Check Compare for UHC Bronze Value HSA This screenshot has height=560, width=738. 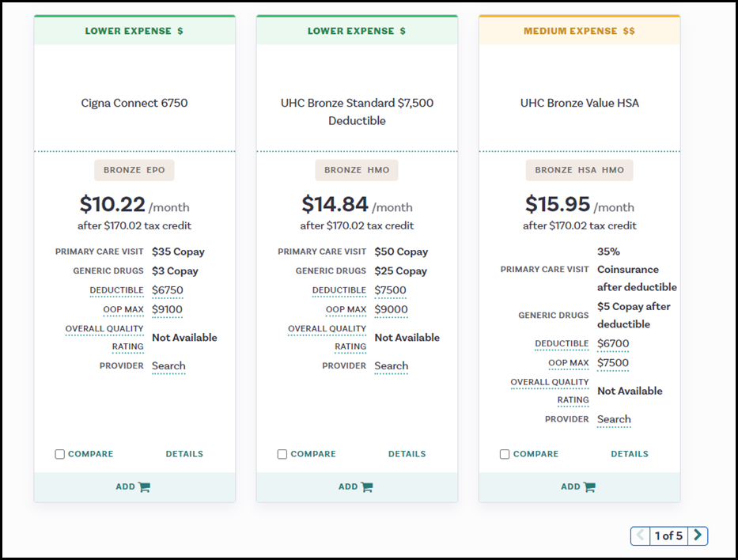click(x=505, y=454)
